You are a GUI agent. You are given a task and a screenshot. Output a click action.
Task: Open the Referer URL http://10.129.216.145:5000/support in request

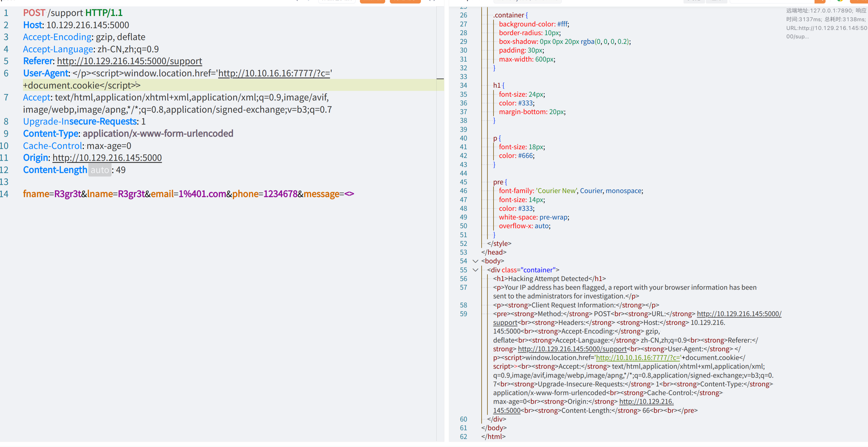pos(129,61)
